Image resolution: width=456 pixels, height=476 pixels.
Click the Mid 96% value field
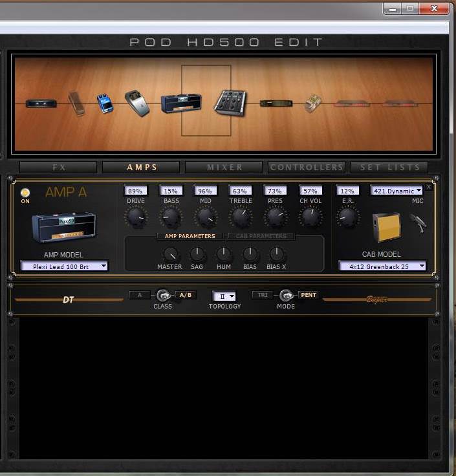click(205, 191)
